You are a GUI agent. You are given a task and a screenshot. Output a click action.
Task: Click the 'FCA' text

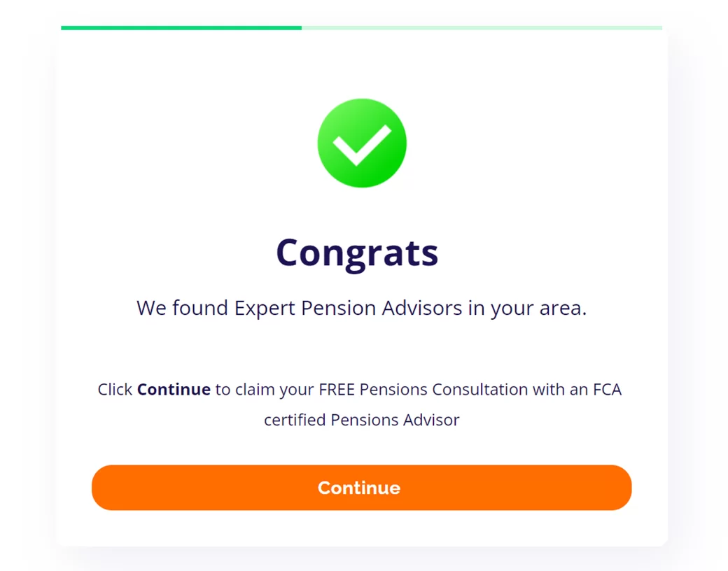(607, 389)
